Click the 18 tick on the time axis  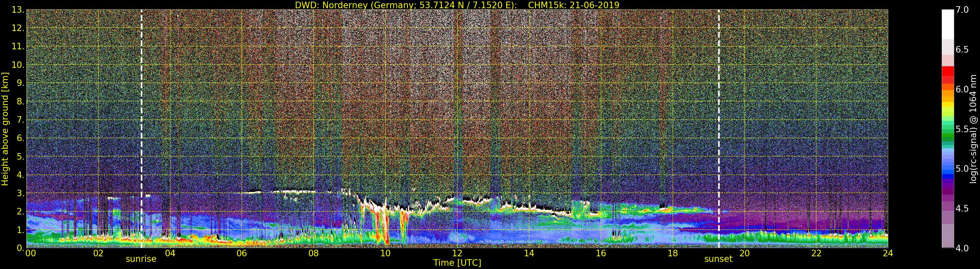672,254
